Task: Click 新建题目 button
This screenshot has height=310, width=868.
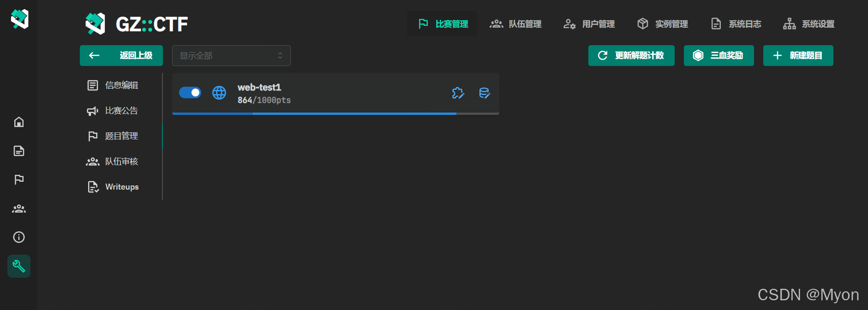Action: 798,56
